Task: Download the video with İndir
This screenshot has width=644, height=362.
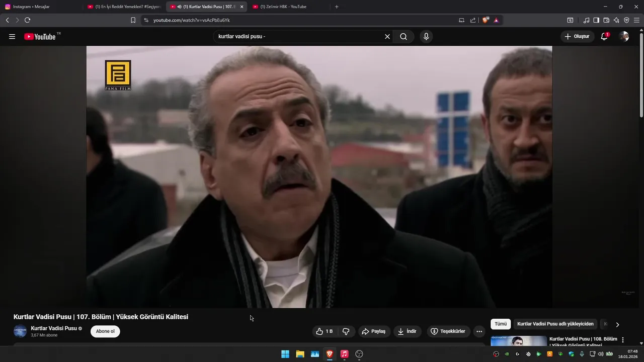Action: coord(407,331)
